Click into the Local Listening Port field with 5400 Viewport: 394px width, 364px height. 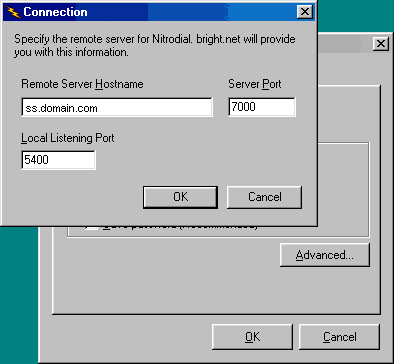[x=58, y=160]
